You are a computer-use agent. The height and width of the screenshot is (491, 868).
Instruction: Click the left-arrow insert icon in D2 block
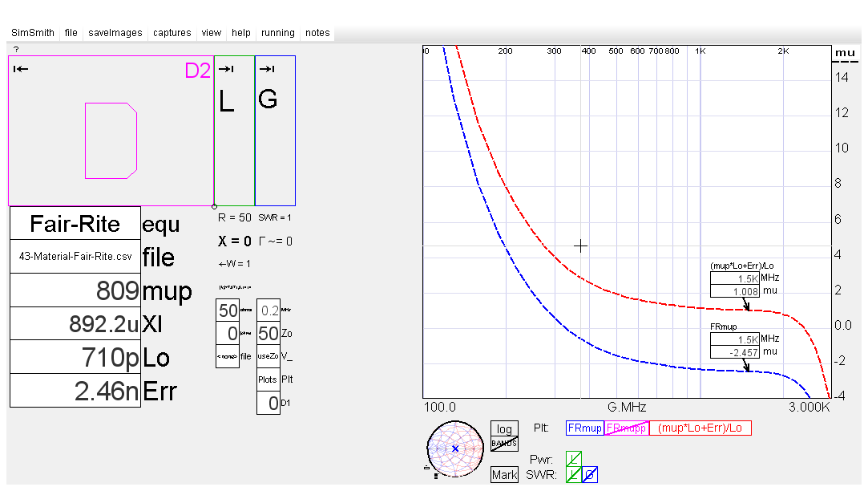point(21,69)
